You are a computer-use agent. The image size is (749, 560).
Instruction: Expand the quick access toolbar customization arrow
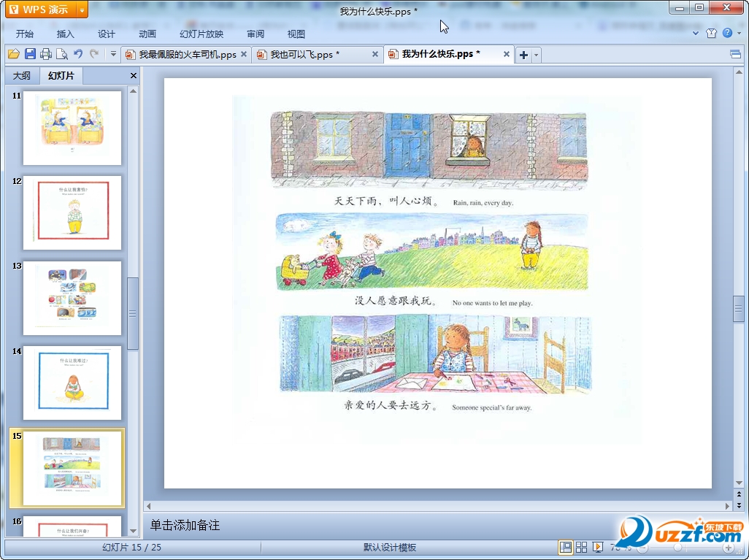coord(113,54)
